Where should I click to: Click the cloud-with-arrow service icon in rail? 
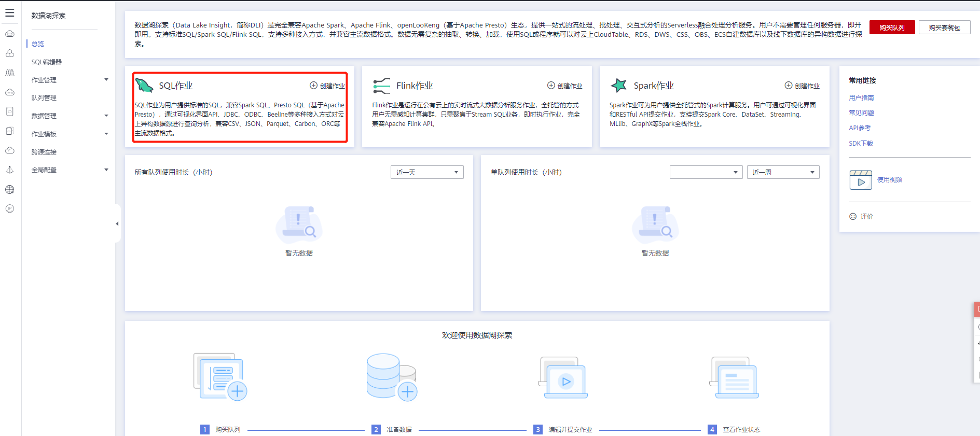(10, 150)
